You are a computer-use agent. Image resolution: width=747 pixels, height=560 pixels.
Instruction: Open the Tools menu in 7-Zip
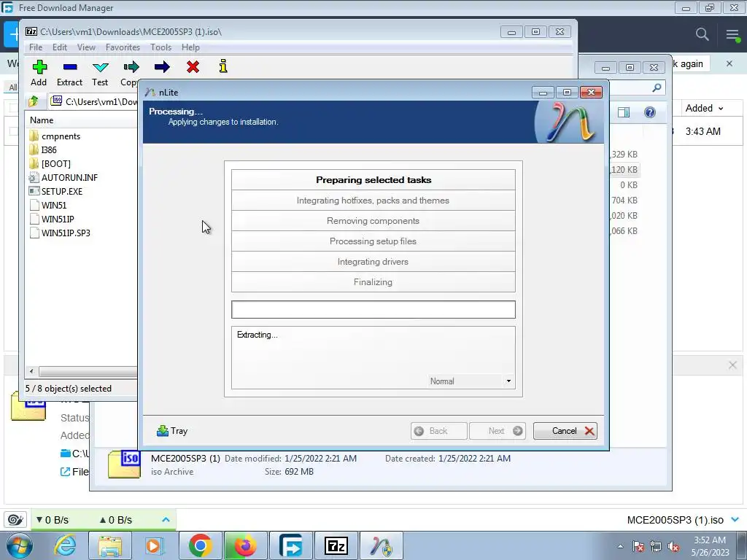pyautogui.click(x=160, y=47)
